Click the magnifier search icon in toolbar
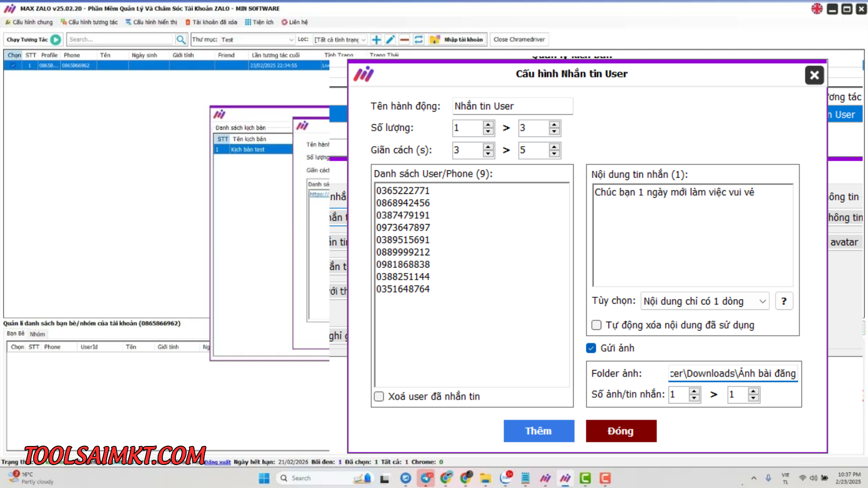 pyautogui.click(x=181, y=40)
